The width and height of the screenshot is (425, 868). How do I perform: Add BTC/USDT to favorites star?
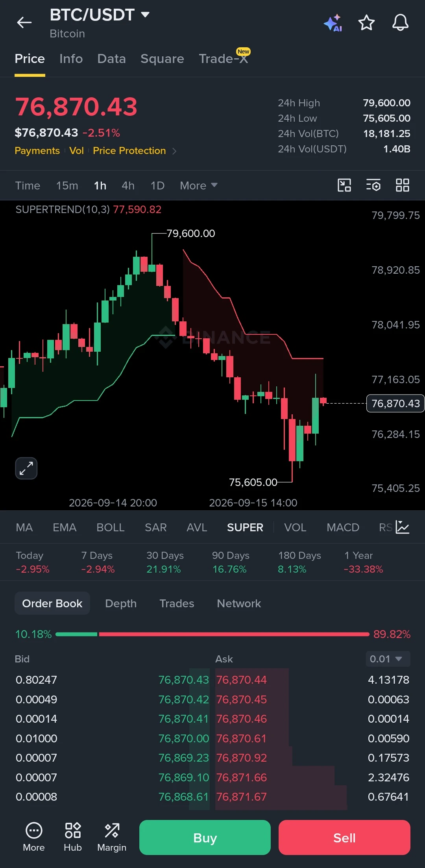click(x=366, y=23)
